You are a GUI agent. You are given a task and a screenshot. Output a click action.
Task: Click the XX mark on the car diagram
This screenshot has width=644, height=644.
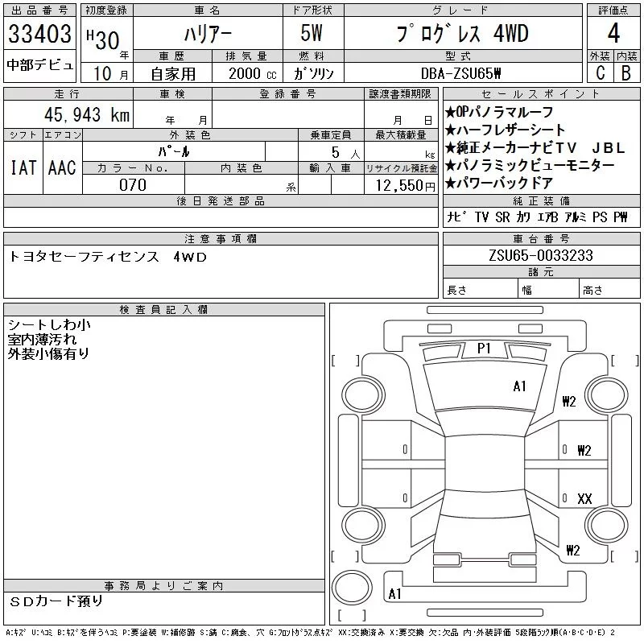click(x=584, y=499)
